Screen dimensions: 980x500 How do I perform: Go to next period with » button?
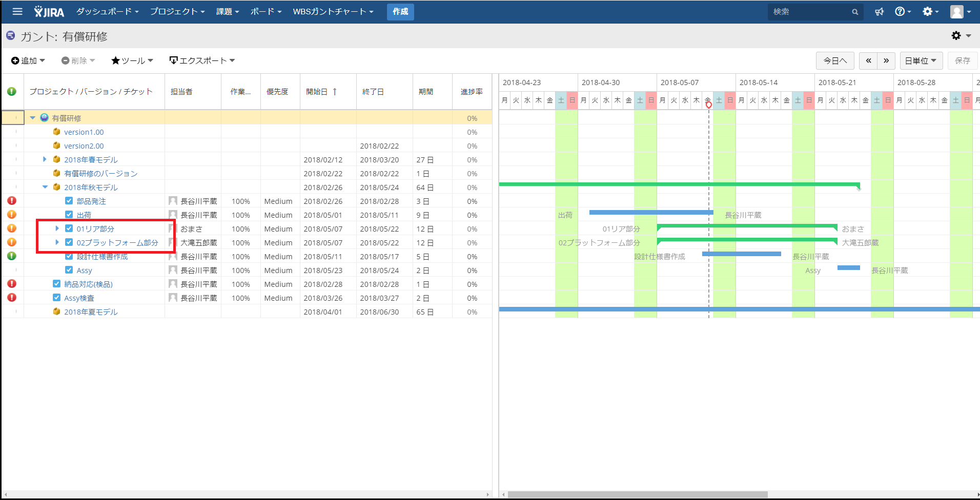[x=886, y=60]
